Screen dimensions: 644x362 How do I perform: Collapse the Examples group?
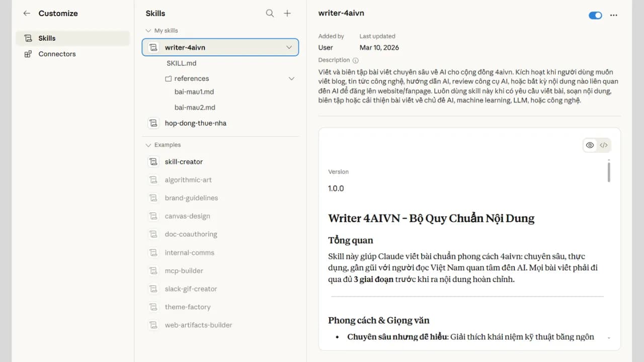click(x=148, y=145)
